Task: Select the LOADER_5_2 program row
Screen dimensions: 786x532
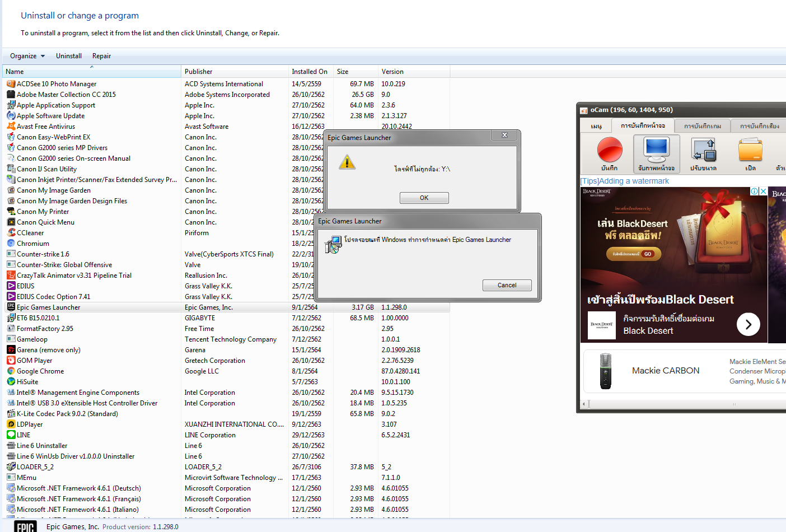Action: pyautogui.click(x=227, y=467)
